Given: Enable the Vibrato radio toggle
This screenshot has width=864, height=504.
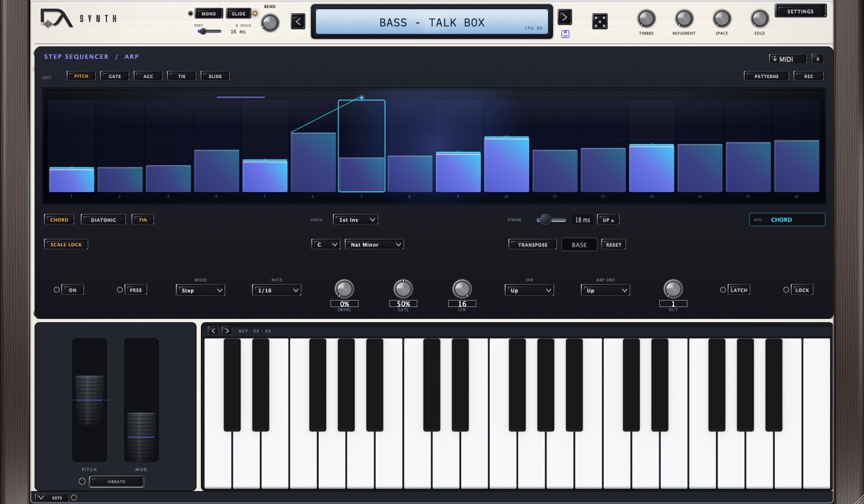Looking at the screenshot, I should tap(82, 481).
